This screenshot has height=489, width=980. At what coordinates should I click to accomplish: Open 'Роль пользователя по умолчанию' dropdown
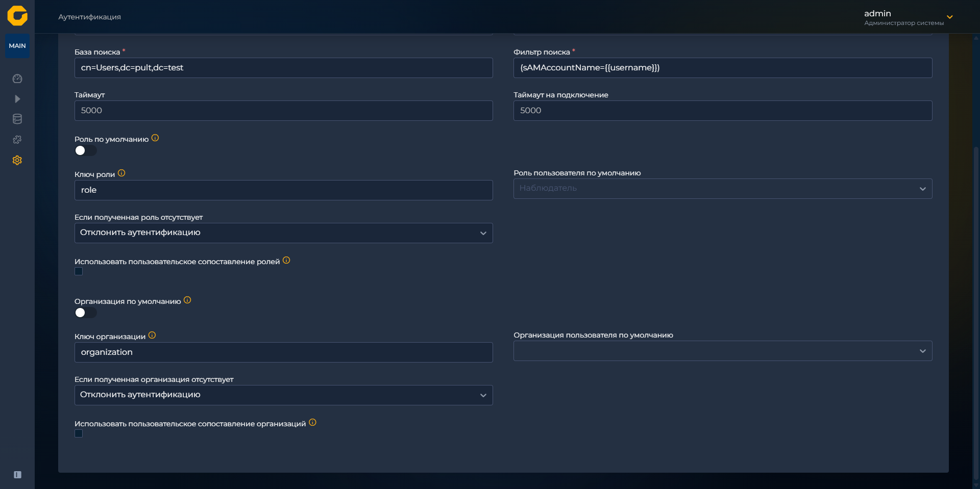pos(723,189)
